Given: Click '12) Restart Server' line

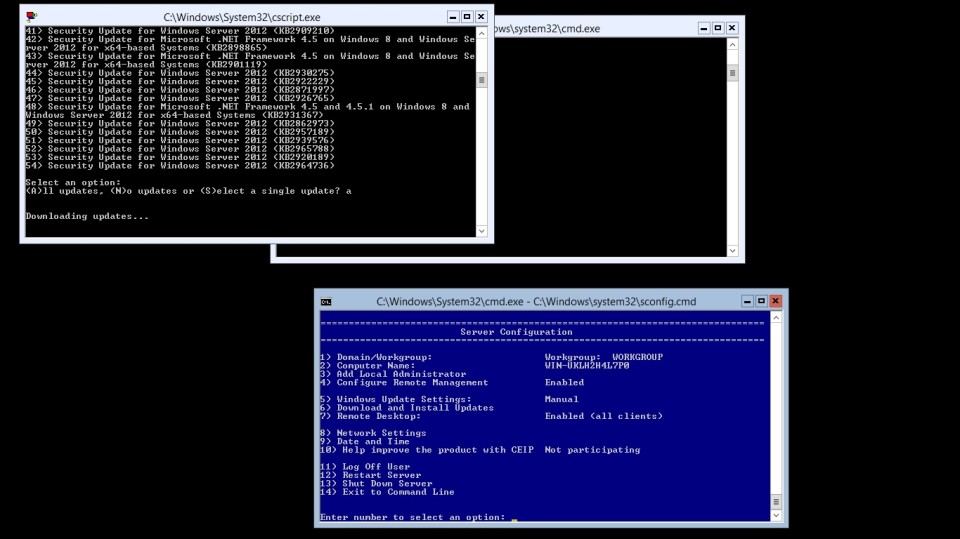Looking at the screenshot, I should click(x=370, y=475).
